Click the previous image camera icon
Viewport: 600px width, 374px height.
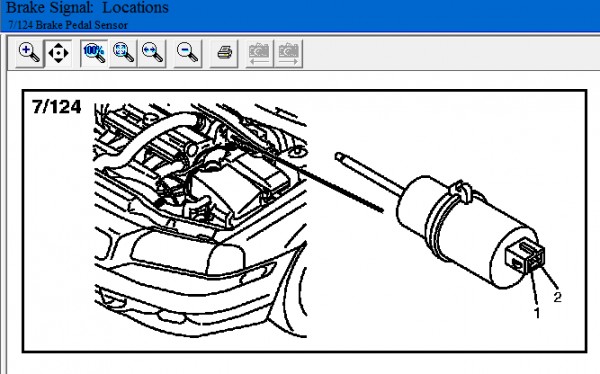(259, 53)
